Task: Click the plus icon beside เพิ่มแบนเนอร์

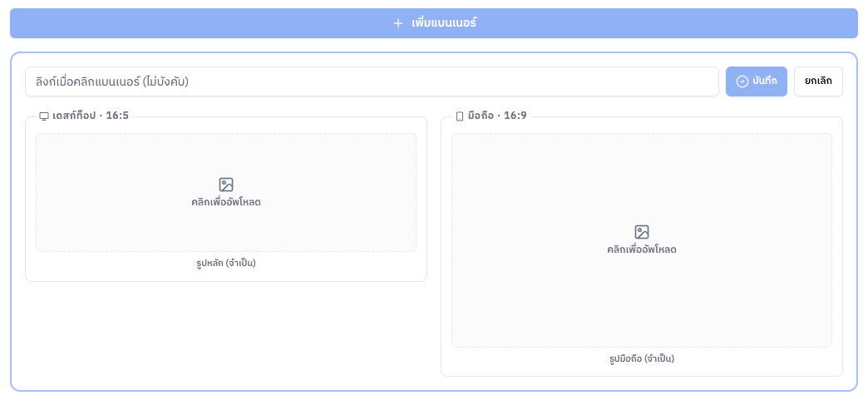Action: (397, 23)
